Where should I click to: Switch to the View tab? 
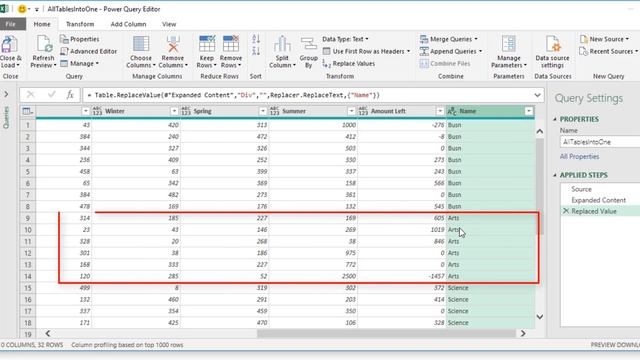[x=169, y=24]
